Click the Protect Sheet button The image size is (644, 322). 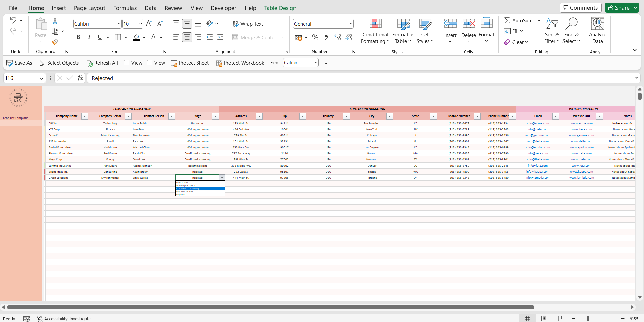pyautogui.click(x=190, y=63)
